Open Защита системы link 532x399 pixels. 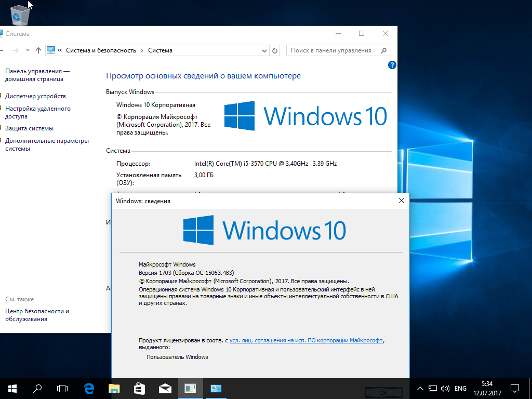tap(29, 128)
